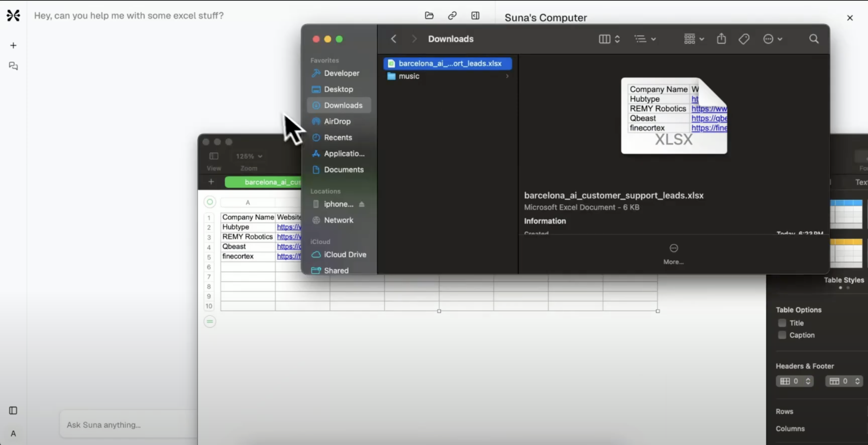Open Shared in Finder sidebar
The image size is (868, 445).
click(x=339, y=270)
